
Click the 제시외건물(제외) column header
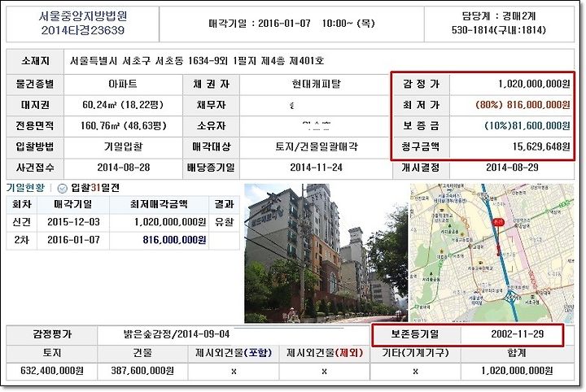click(x=325, y=353)
